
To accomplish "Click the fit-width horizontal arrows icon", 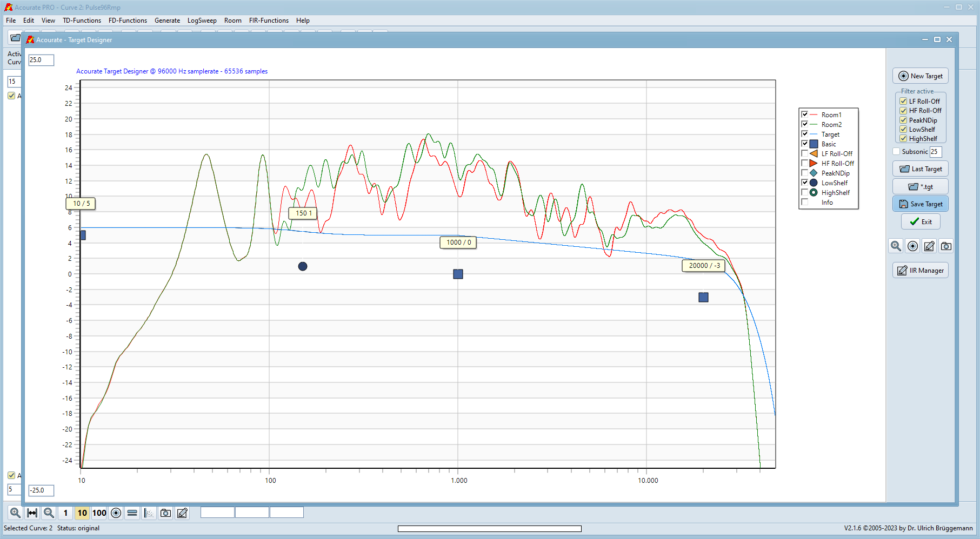I will tap(32, 513).
